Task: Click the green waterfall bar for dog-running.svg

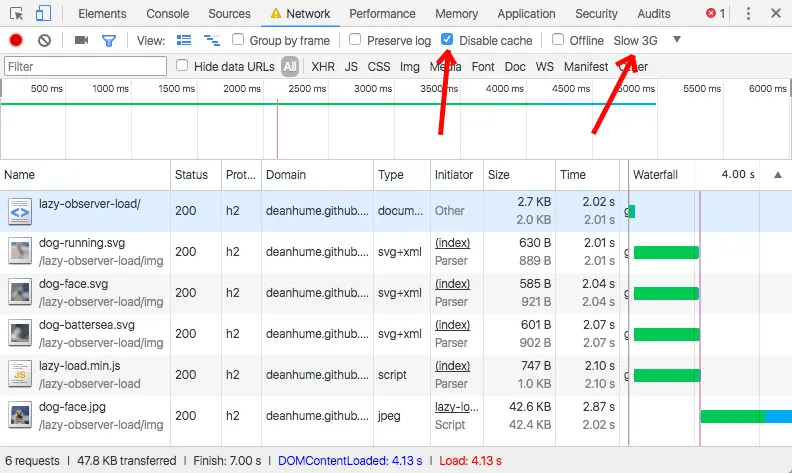Action: tap(666, 252)
